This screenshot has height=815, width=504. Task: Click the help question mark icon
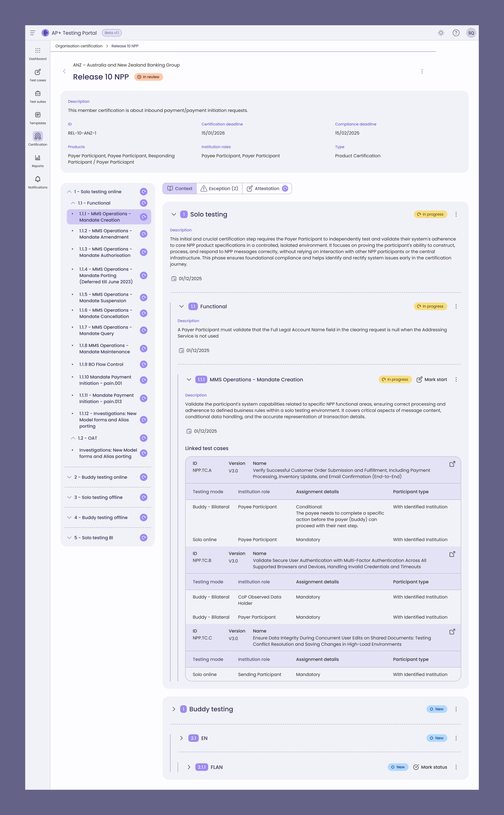click(x=456, y=33)
